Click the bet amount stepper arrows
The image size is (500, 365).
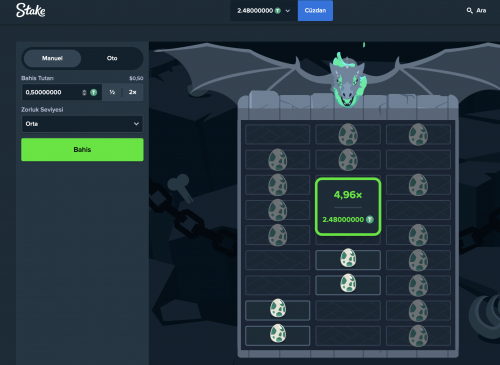click(x=84, y=93)
